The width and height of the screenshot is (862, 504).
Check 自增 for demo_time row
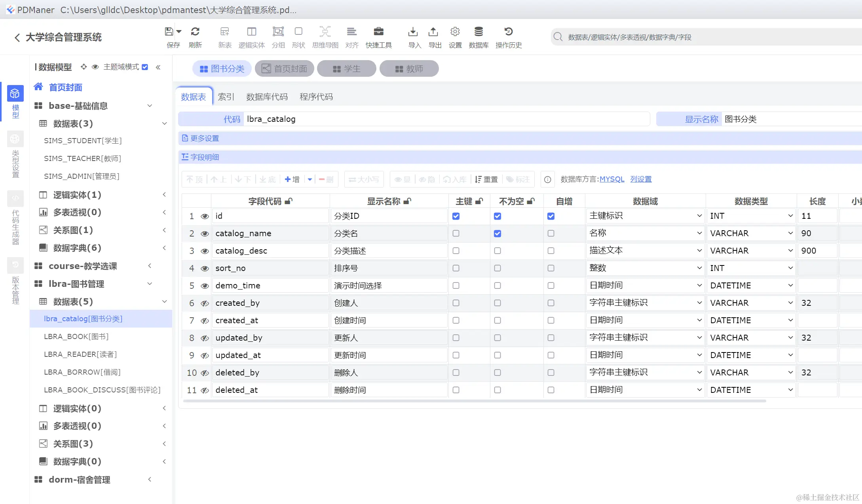tap(551, 286)
